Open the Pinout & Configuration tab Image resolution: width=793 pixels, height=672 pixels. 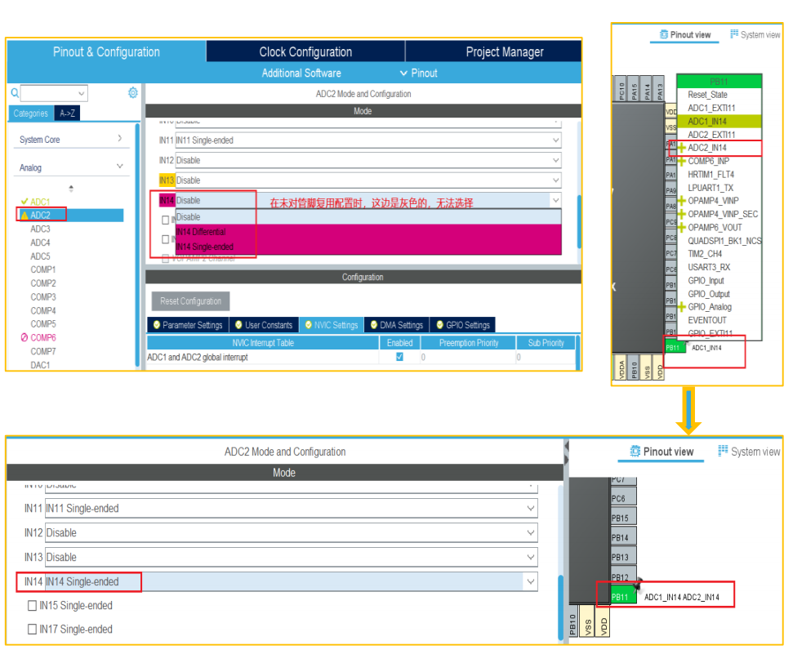coord(106,51)
